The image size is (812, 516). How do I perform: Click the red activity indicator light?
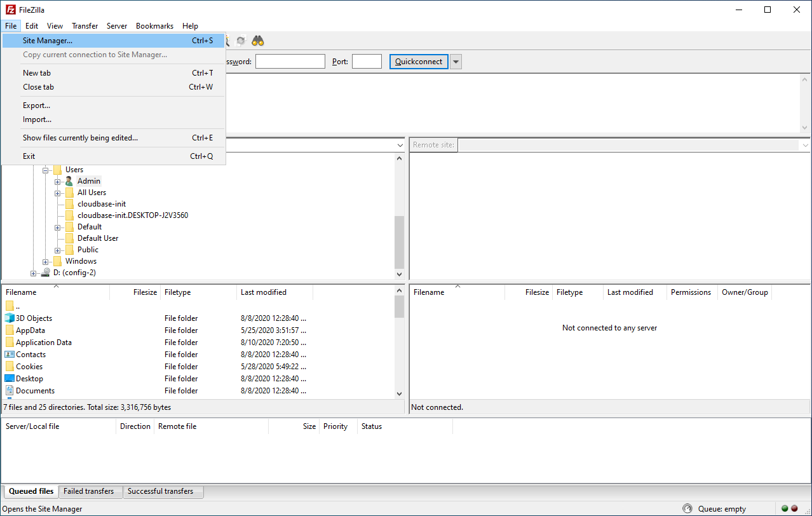pos(794,508)
